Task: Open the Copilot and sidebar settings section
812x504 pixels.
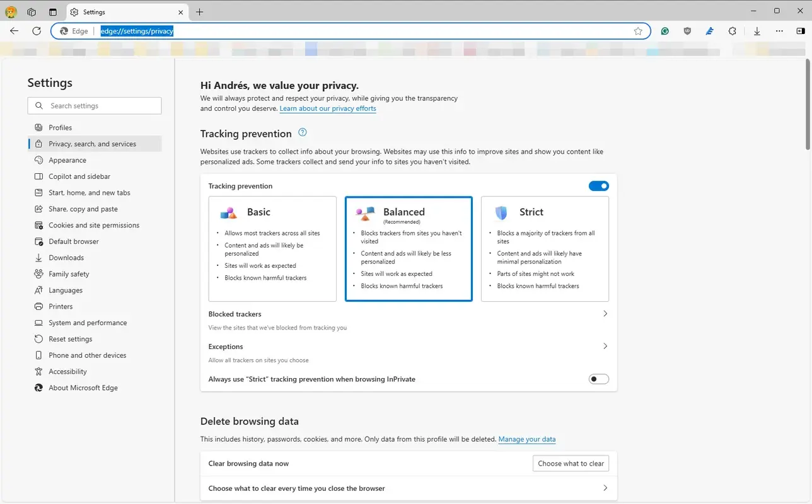Action: tap(79, 176)
